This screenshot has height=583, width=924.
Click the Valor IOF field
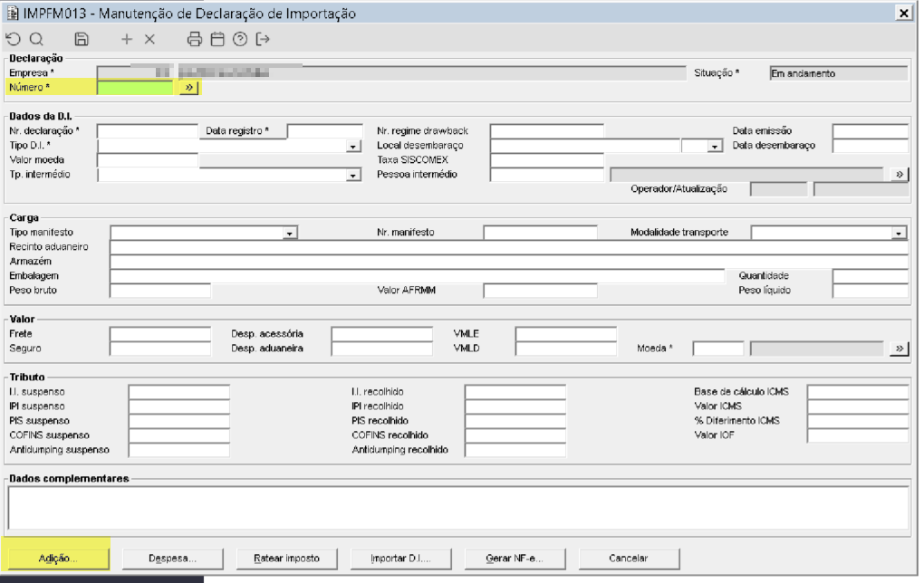pos(858,435)
